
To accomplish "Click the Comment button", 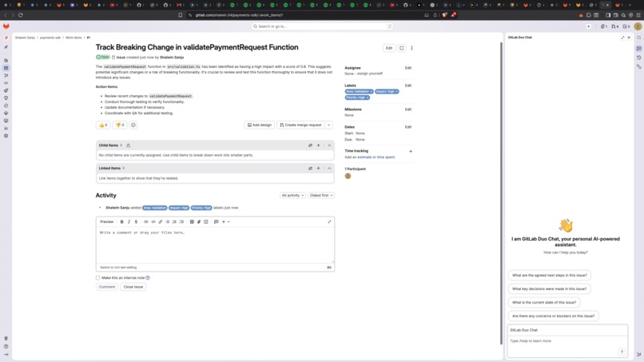I will (107, 287).
